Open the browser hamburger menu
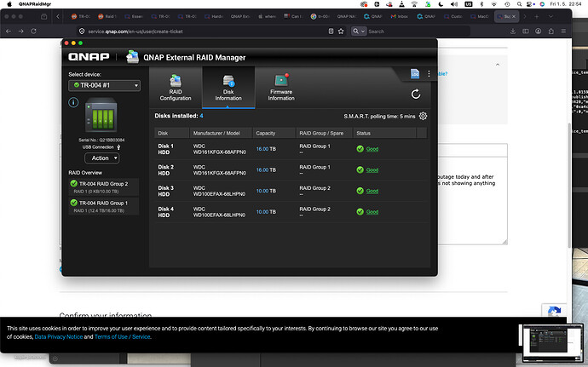Image resolution: width=588 pixels, height=367 pixels. [563, 32]
